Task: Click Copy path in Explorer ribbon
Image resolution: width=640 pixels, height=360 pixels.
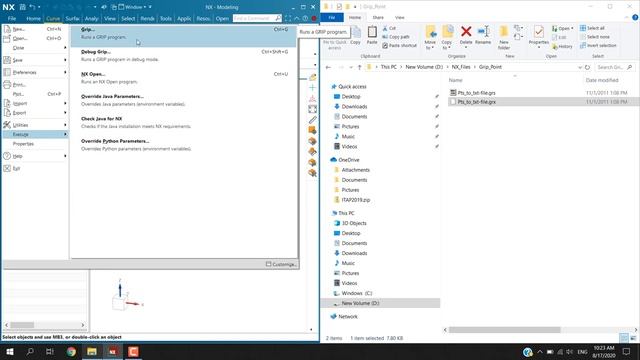Action: coord(396,37)
